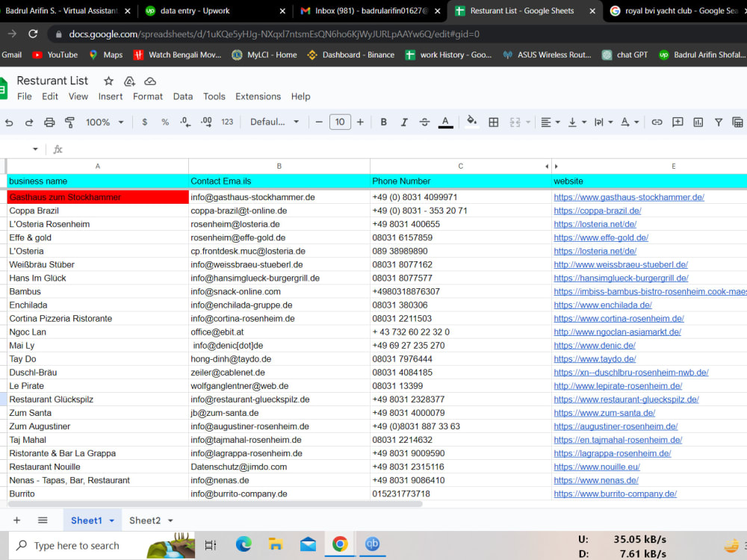Show the all sheets list
747x560 pixels.
tap(43, 520)
